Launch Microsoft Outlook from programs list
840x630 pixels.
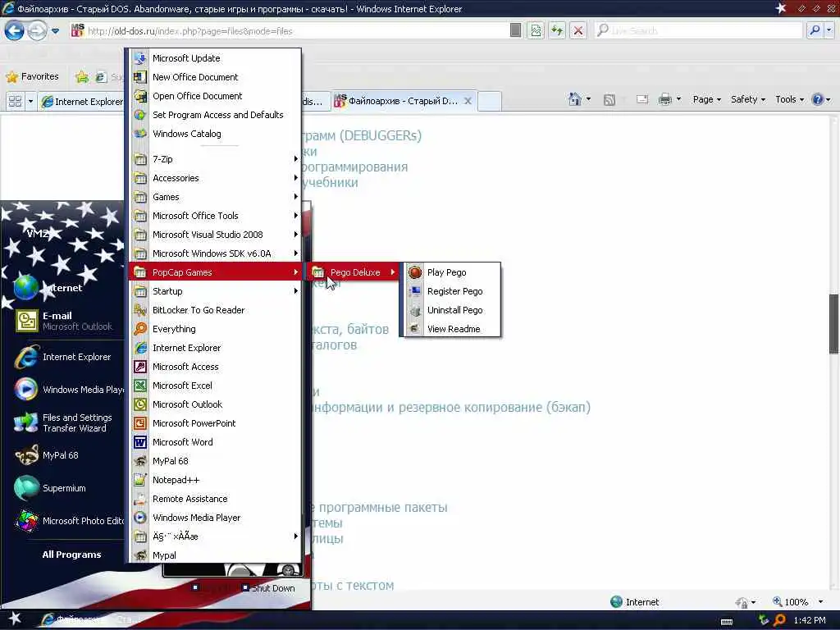216,404
